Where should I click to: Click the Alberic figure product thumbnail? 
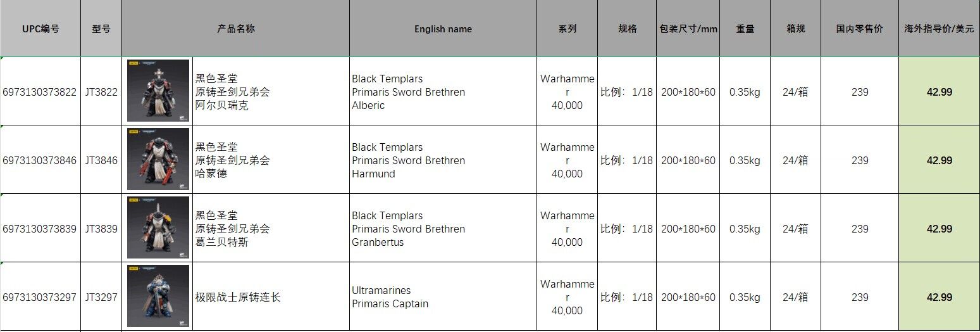[x=158, y=91]
